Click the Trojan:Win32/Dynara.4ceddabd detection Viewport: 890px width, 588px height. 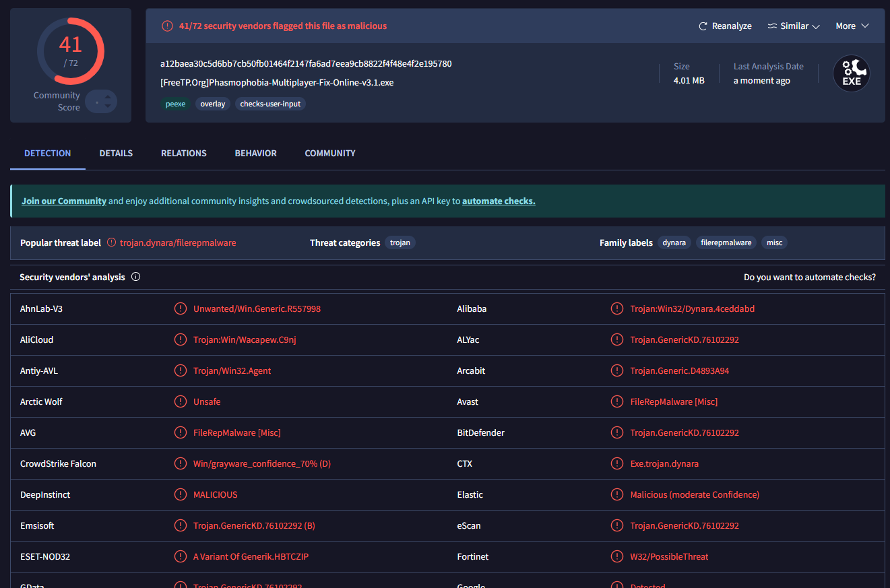[693, 308]
